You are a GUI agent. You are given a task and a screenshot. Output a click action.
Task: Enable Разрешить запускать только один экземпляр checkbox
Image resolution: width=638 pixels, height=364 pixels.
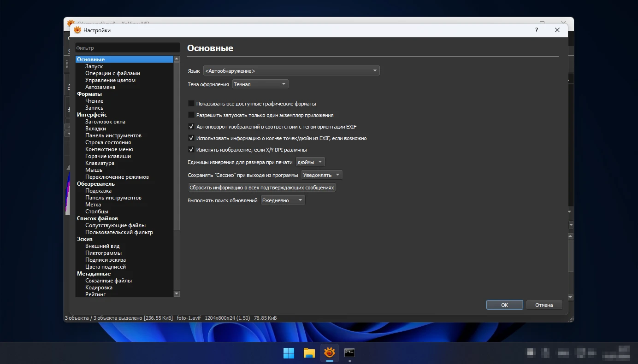click(x=191, y=115)
